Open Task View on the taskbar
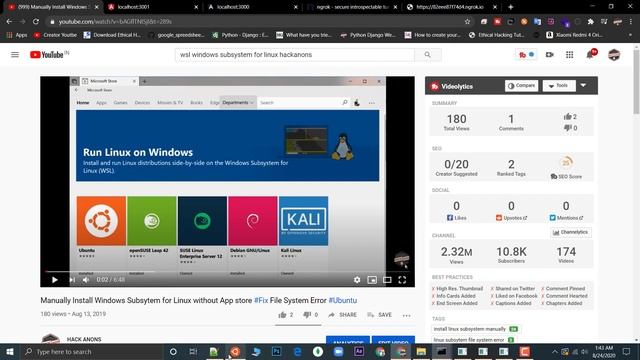This screenshot has height=360, width=640. pyautogui.click(x=193, y=351)
